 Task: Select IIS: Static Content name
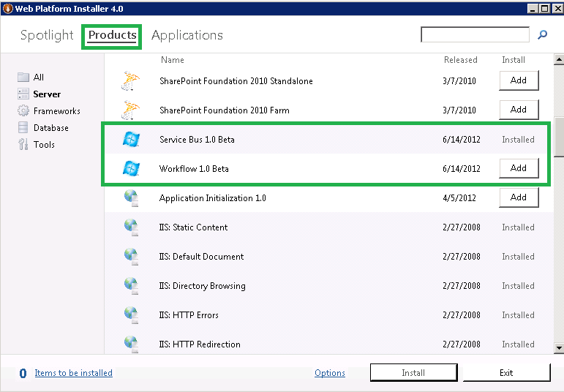[194, 227]
